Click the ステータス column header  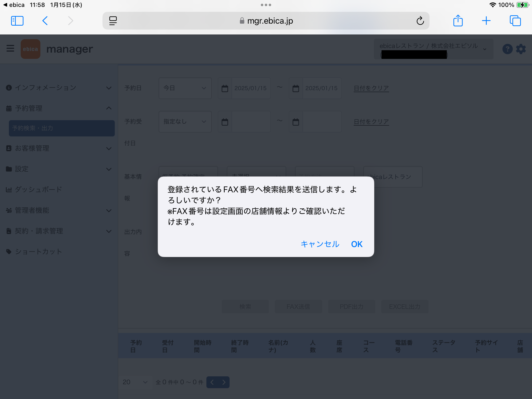tap(444, 346)
